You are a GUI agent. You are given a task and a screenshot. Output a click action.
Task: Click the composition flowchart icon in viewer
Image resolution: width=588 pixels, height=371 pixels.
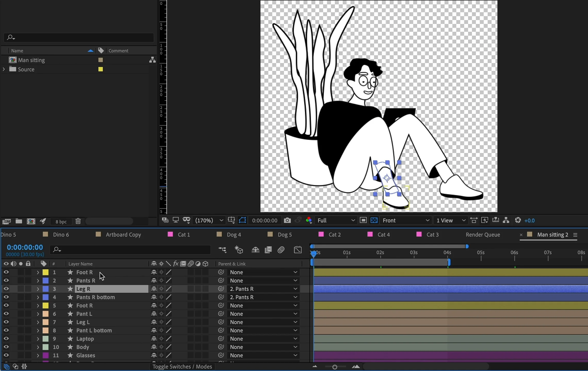(506, 220)
